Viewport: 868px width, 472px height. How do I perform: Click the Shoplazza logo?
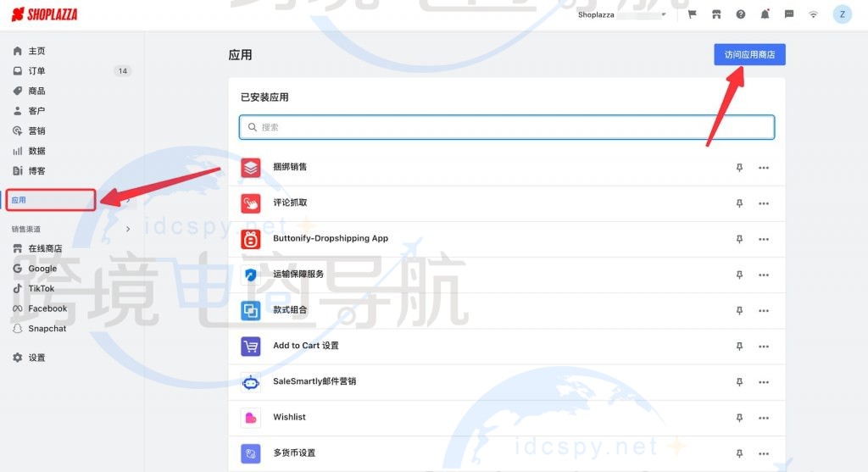click(44, 14)
